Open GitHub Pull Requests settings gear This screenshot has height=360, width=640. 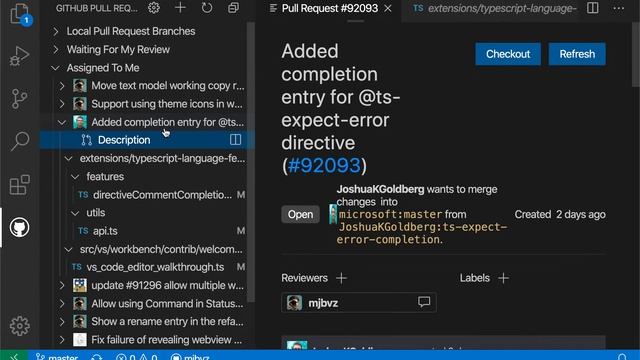[154, 8]
